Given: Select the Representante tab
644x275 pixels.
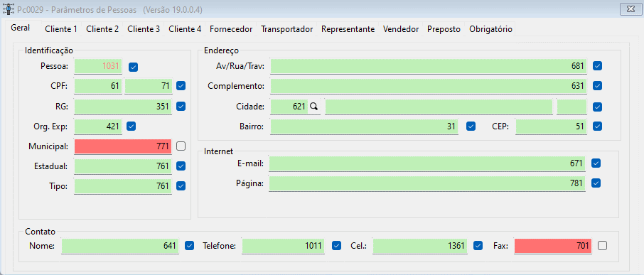Looking at the screenshot, I should tap(348, 29).
